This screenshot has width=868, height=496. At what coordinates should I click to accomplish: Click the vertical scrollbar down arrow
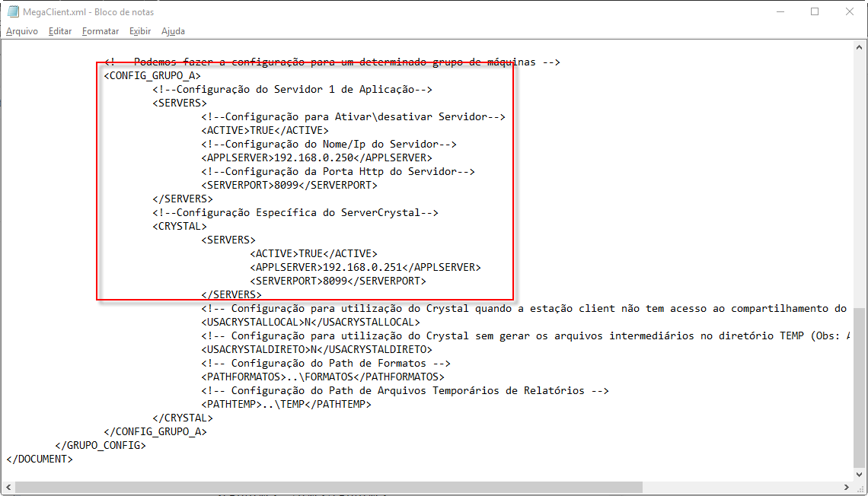[x=859, y=473]
